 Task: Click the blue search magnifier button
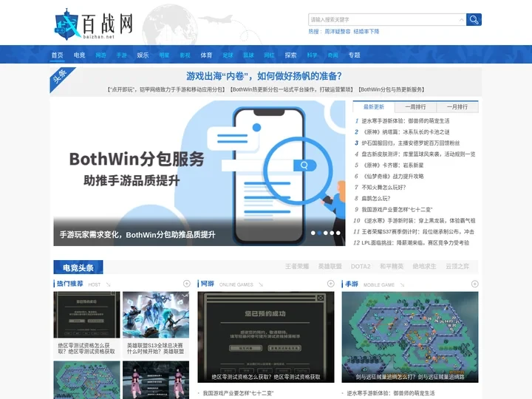(x=474, y=20)
